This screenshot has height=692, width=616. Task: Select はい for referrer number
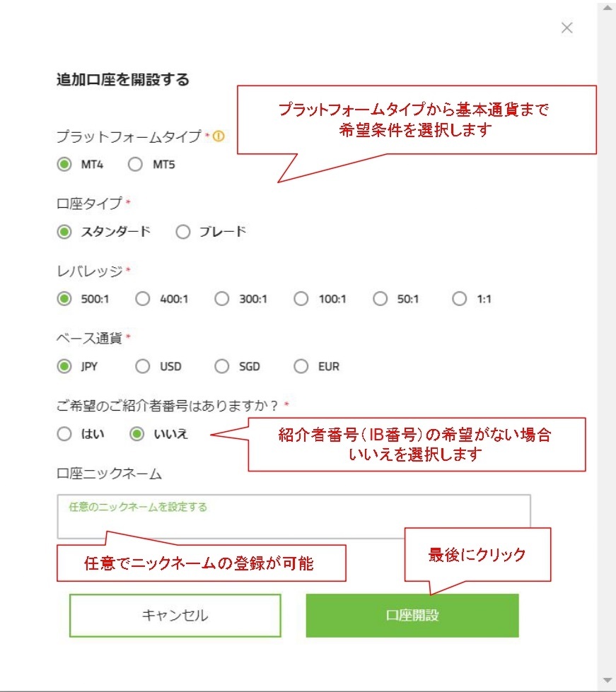64,434
